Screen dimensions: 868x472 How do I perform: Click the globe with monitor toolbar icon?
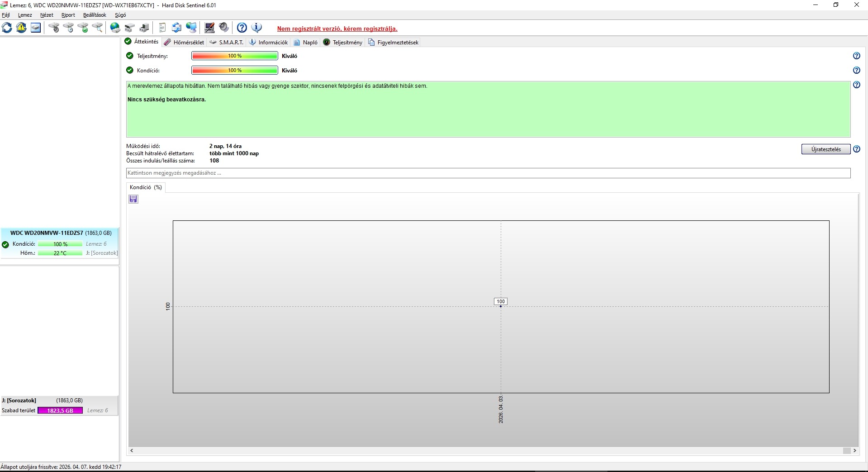(192, 28)
